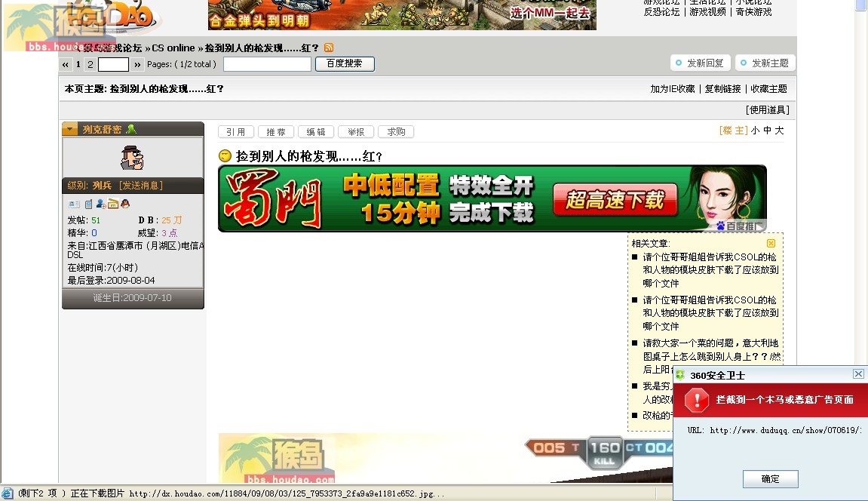Open the CS online breadcrumb link

tap(173, 48)
